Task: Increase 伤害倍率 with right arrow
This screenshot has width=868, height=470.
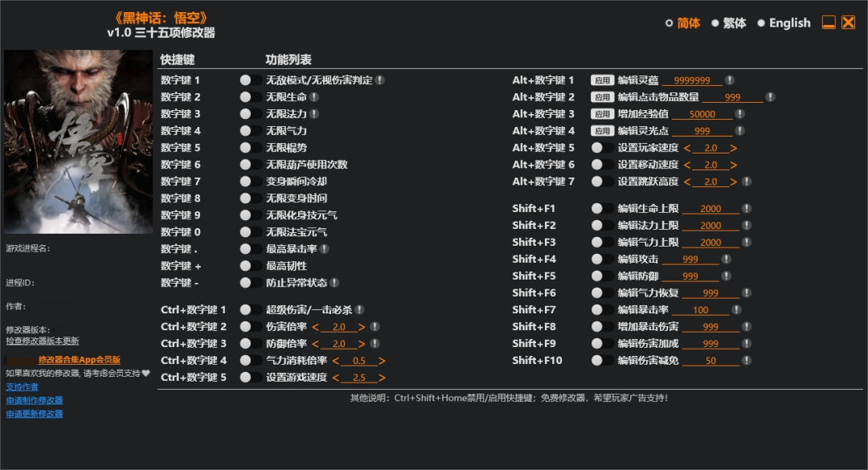Action: (362, 327)
